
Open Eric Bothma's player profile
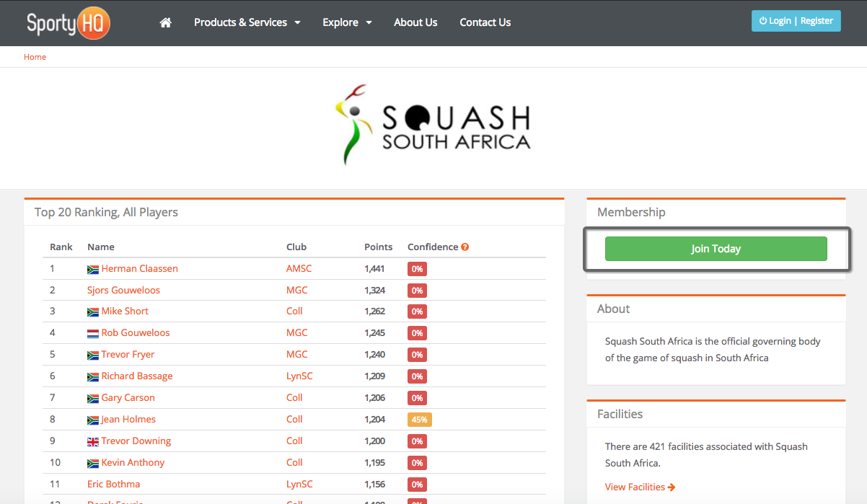(x=113, y=484)
